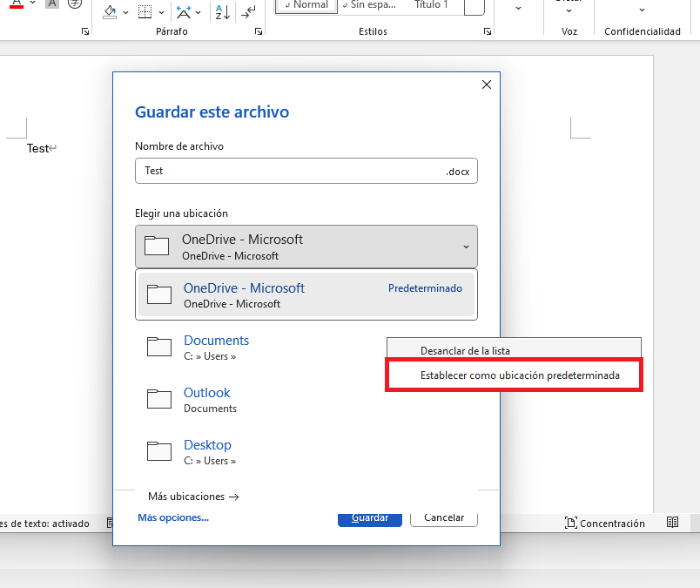
Task: Select the Normal style
Action: (306, 5)
